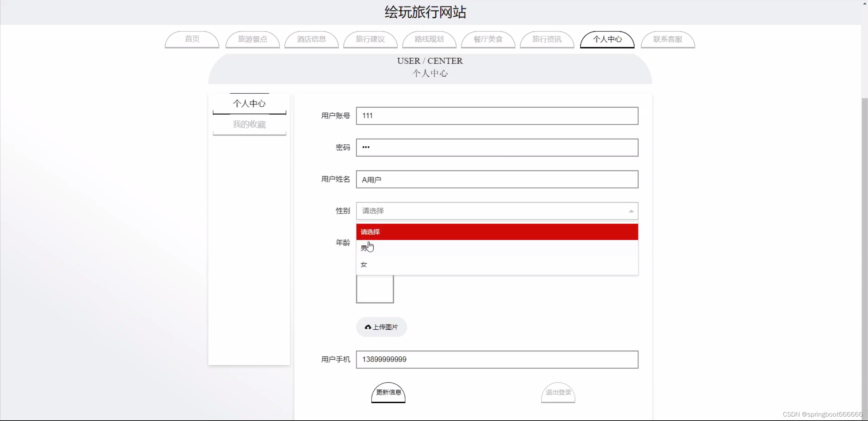
Task: Click the 用户账号 input field
Action: point(497,116)
